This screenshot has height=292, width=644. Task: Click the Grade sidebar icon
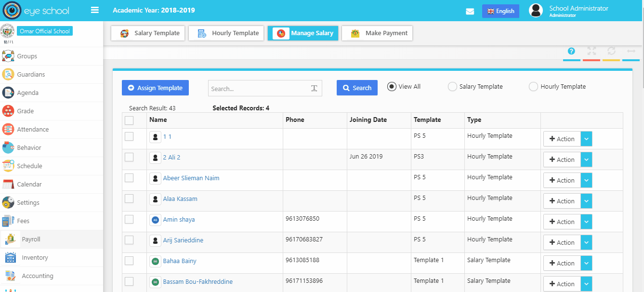coord(8,111)
